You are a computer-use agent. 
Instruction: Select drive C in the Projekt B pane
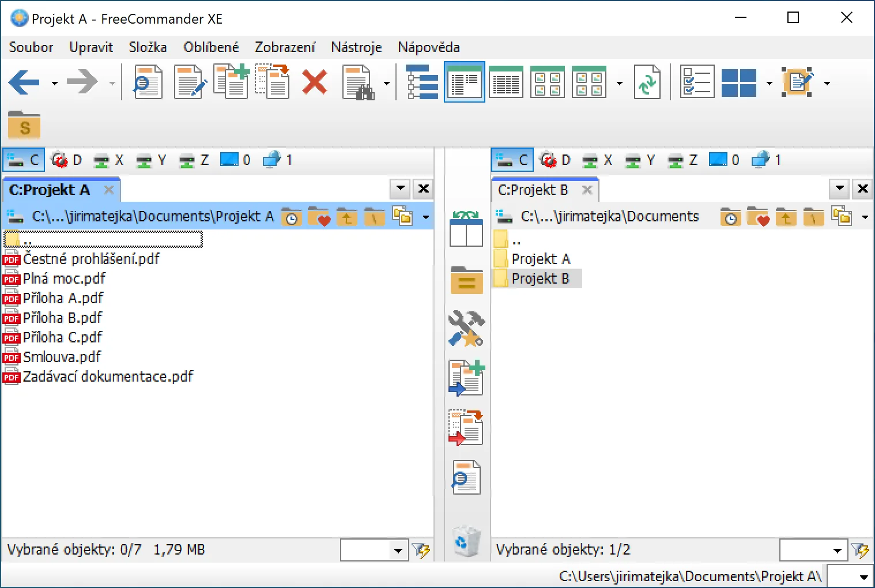click(512, 160)
